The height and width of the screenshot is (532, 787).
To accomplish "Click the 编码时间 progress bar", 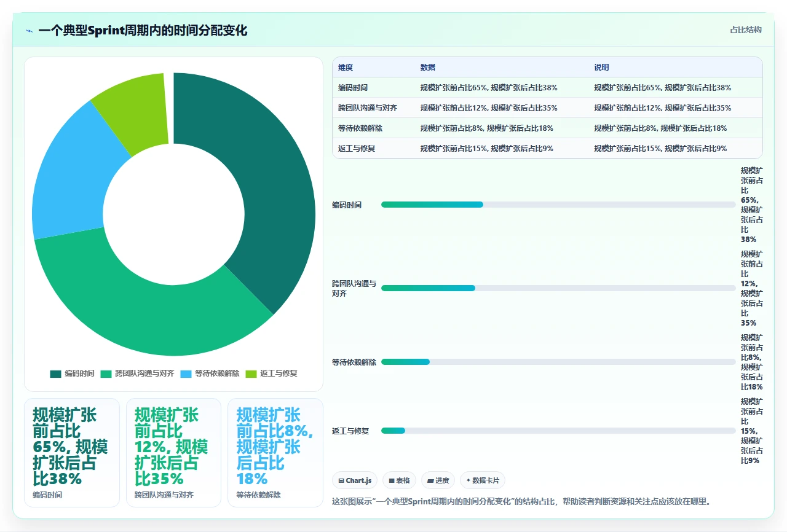I will pos(558,205).
